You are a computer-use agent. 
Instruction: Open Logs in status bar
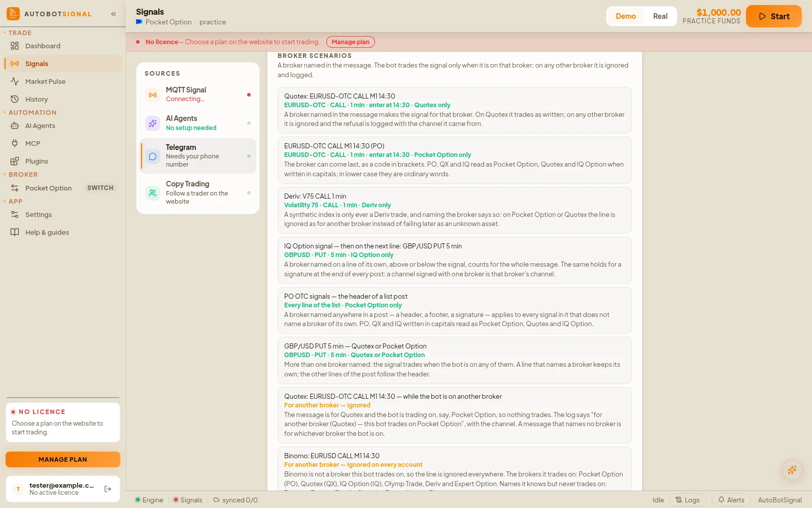687,500
